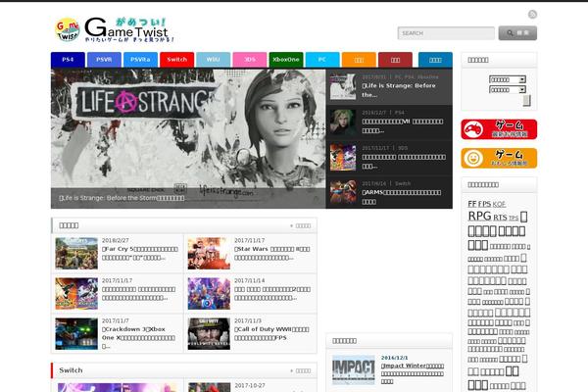
Task: Open the XboxOne category tab
Action: (286, 60)
